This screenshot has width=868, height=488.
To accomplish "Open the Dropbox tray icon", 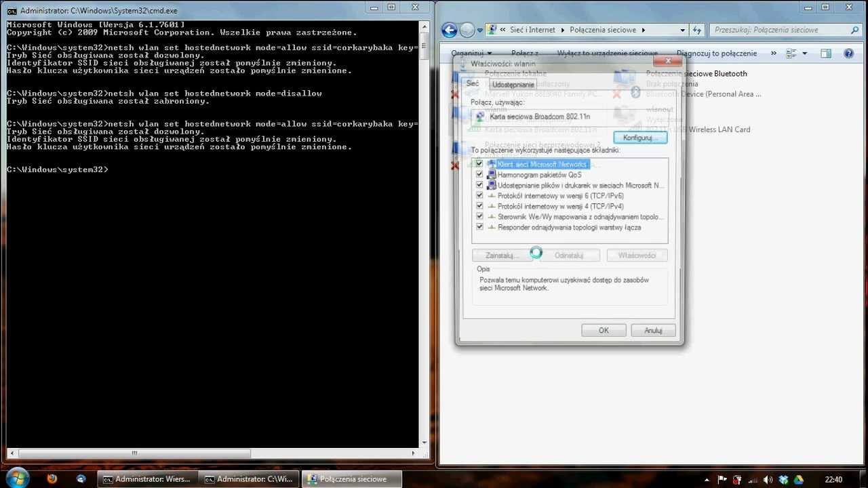I will pyautogui.click(x=783, y=479).
